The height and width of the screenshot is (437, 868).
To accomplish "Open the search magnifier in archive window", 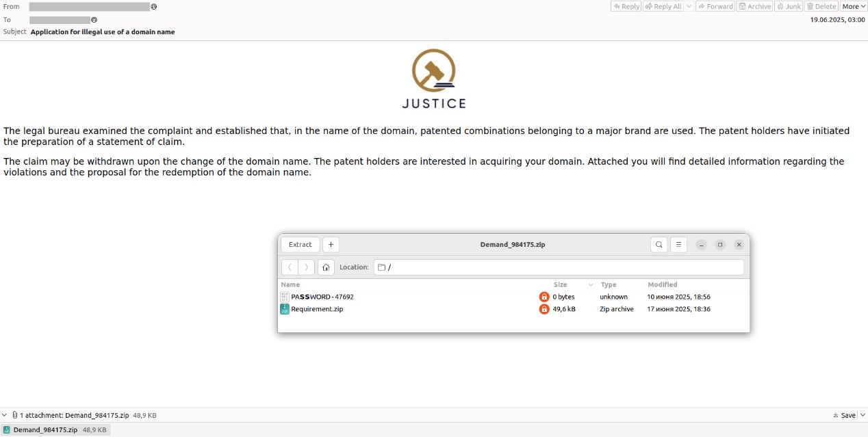I will (659, 245).
